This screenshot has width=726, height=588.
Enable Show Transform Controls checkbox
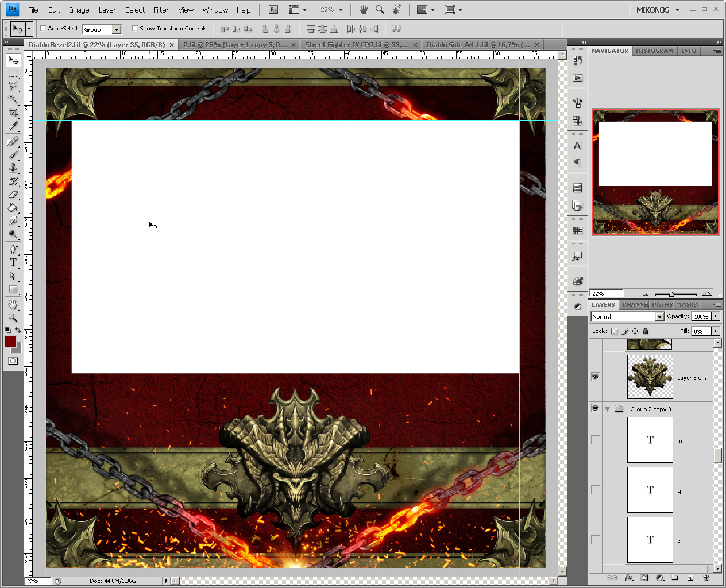tap(135, 28)
